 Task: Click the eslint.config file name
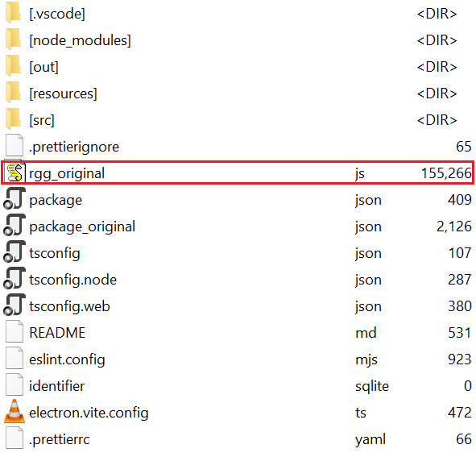pos(67,359)
